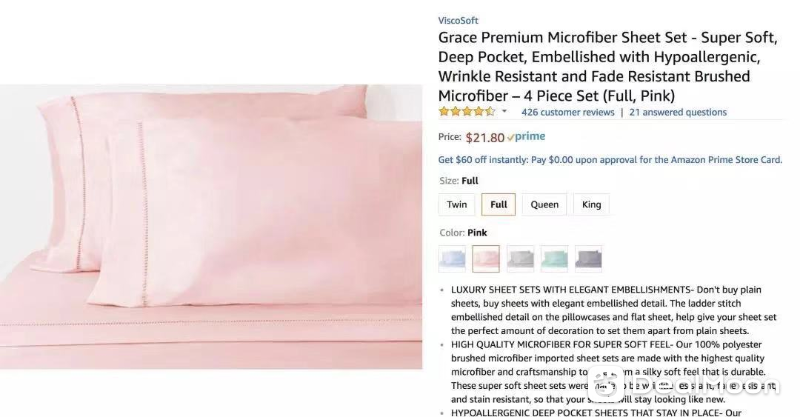Image resolution: width=800 pixels, height=417 pixels.
Task: Expand the rating breakdown dropdown arrow
Action: (x=504, y=111)
